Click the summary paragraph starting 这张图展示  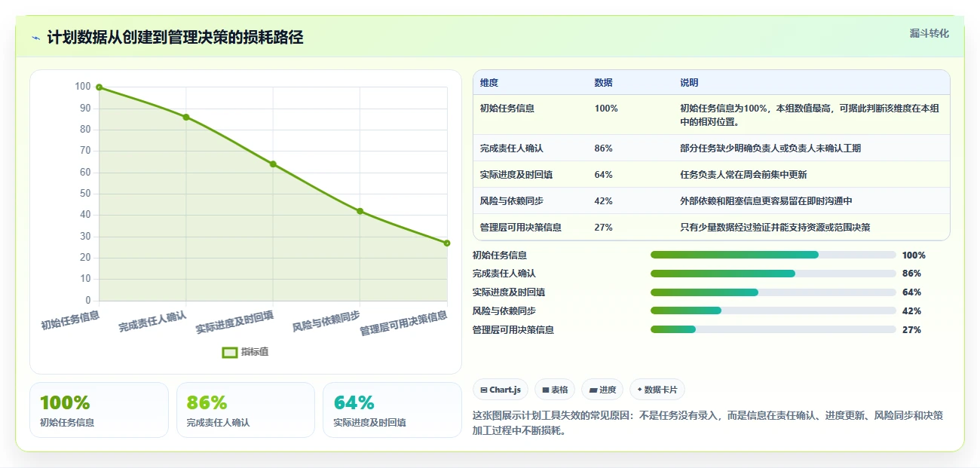708,423
